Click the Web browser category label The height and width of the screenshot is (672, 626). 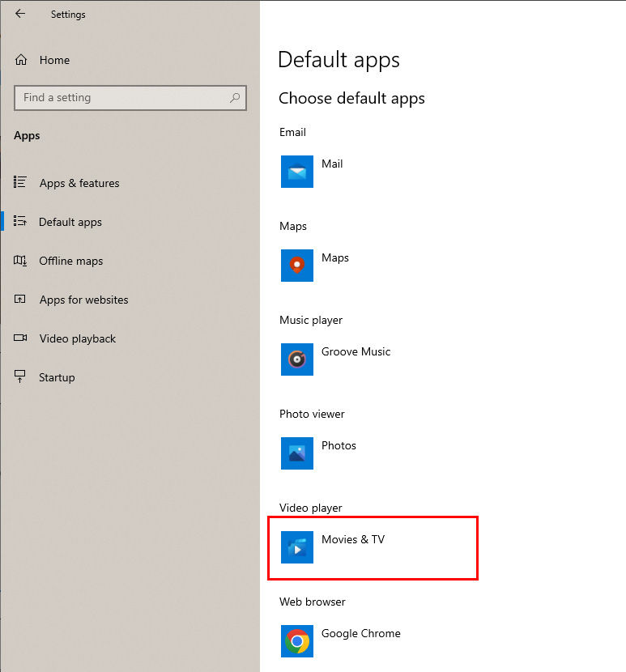coord(312,602)
